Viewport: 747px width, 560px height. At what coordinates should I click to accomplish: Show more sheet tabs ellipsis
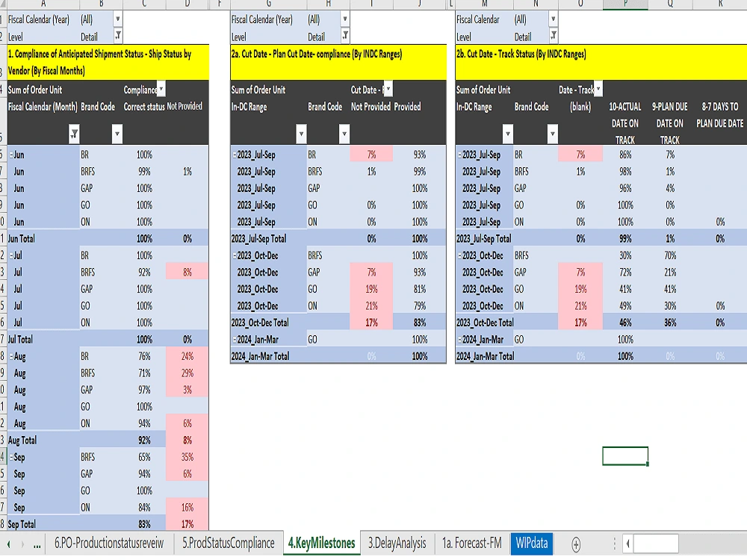[x=37, y=545]
